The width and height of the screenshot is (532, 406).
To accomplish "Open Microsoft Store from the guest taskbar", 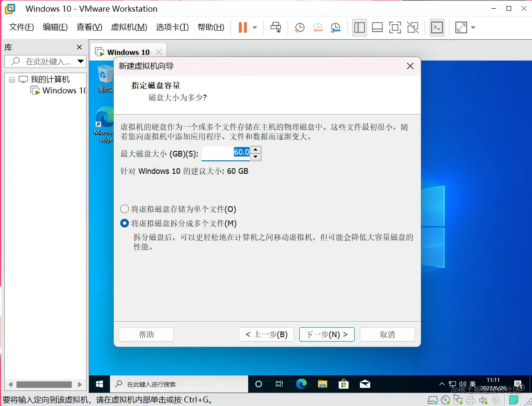I will coord(344,384).
